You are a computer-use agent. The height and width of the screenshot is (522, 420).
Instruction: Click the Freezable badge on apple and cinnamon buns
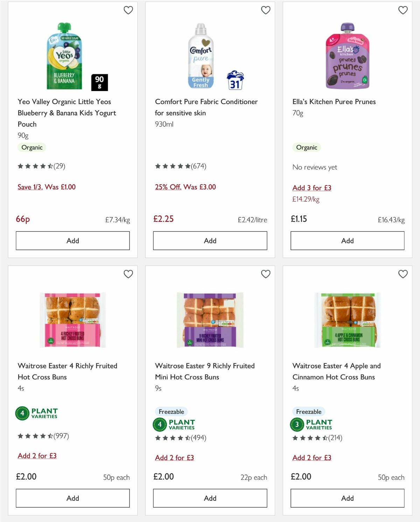tap(308, 411)
